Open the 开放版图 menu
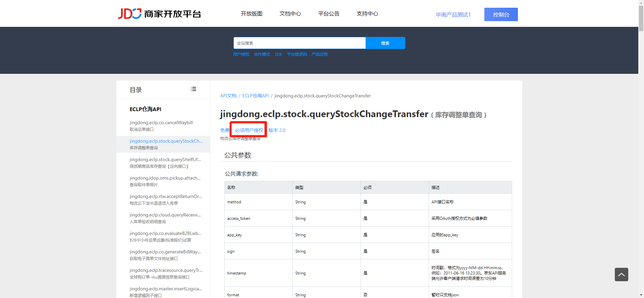Image resolution: width=644 pixels, height=298 pixels. (x=252, y=14)
